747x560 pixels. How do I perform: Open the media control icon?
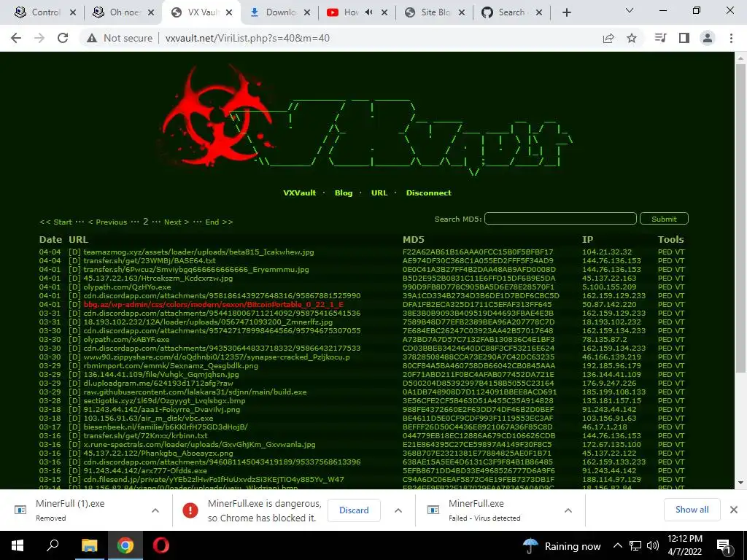coord(660,38)
